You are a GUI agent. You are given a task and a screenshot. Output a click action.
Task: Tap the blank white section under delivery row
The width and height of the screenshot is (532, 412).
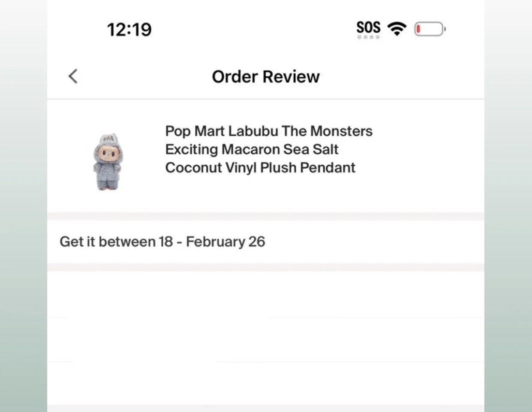coord(266,337)
